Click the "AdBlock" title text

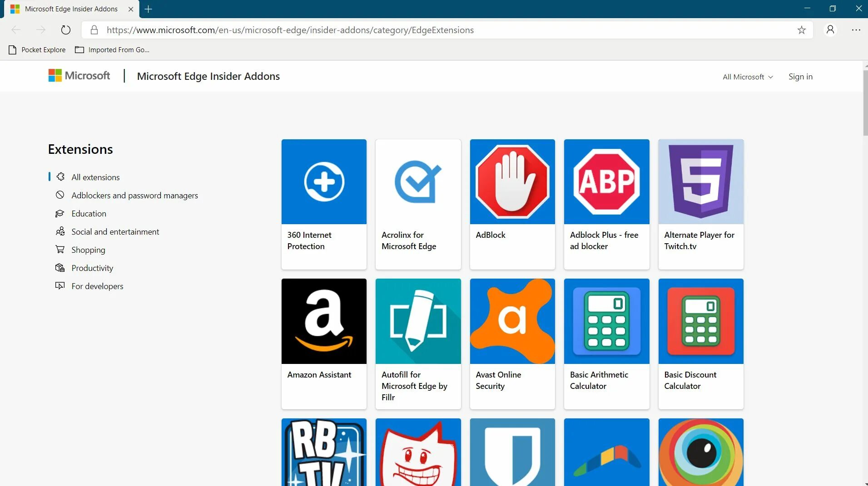coord(491,235)
